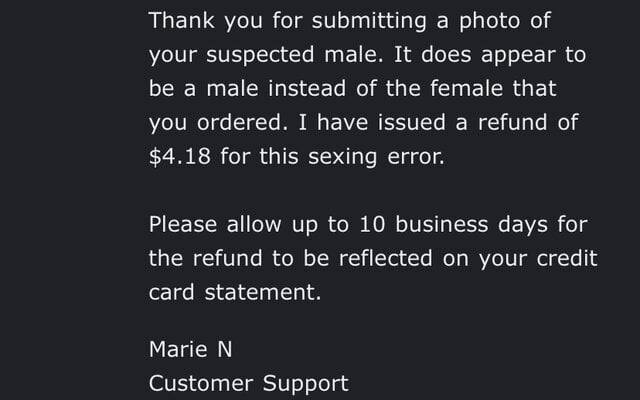Image resolution: width=640 pixels, height=400 pixels.
Task: Click the word "submitting" in first line
Action: click(x=369, y=20)
